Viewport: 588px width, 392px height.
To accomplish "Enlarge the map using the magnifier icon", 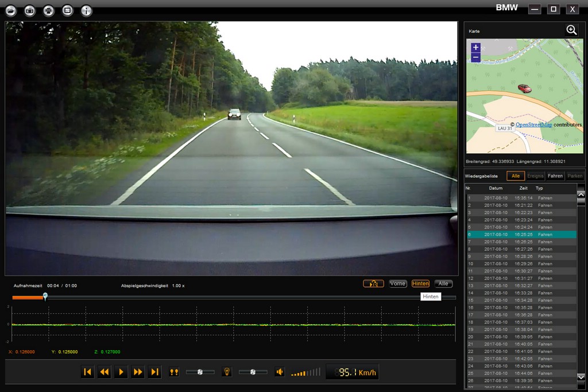I will (x=571, y=30).
